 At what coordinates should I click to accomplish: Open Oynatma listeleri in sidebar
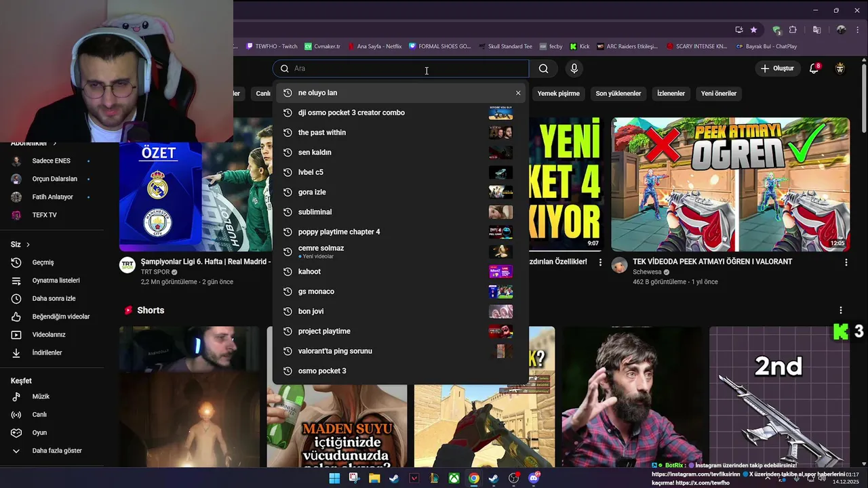coord(56,281)
